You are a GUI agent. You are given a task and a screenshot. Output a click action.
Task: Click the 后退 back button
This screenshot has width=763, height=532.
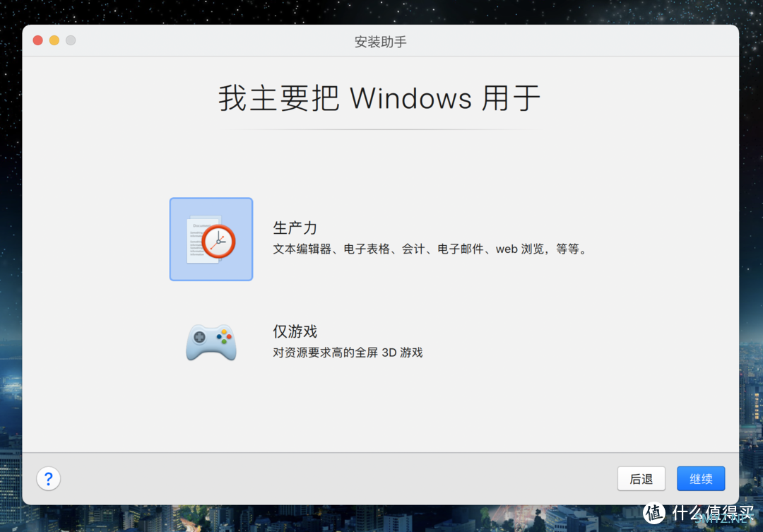[x=641, y=479]
